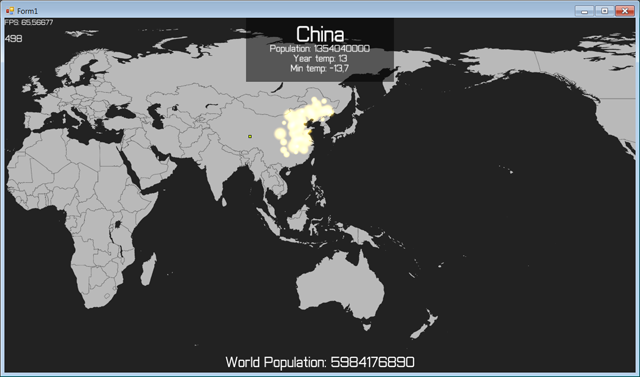Click the 498 counter under FPS
Viewport: 640px width, 377px height.
(x=13, y=38)
